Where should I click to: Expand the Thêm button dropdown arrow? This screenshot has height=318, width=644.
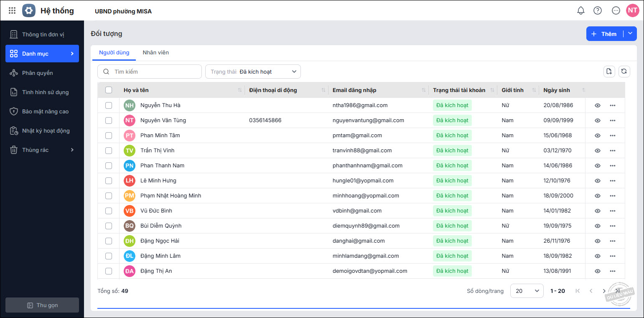click(630, 34)
